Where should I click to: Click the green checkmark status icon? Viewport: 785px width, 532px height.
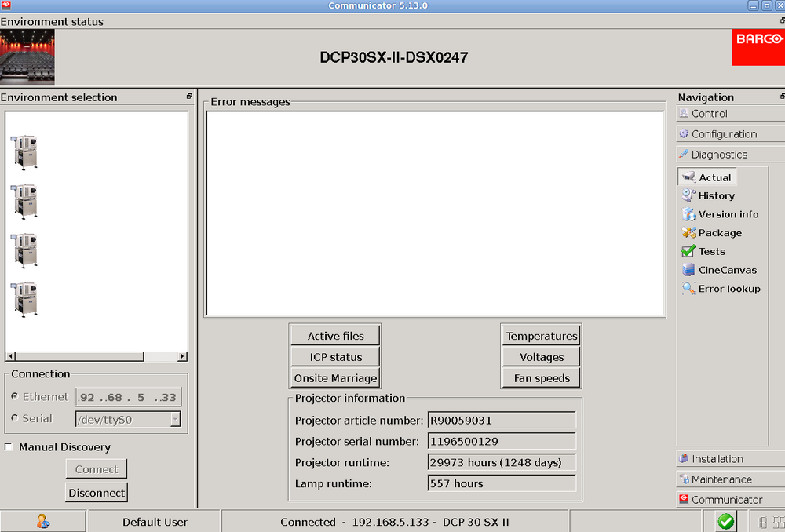coord(725,522)
